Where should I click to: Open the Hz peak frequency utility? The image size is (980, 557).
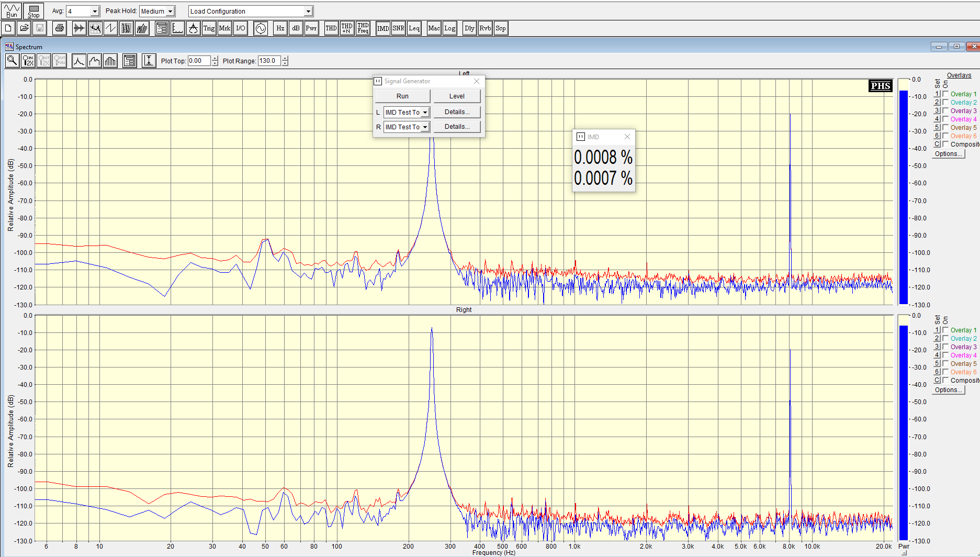(x=280, y=28)
